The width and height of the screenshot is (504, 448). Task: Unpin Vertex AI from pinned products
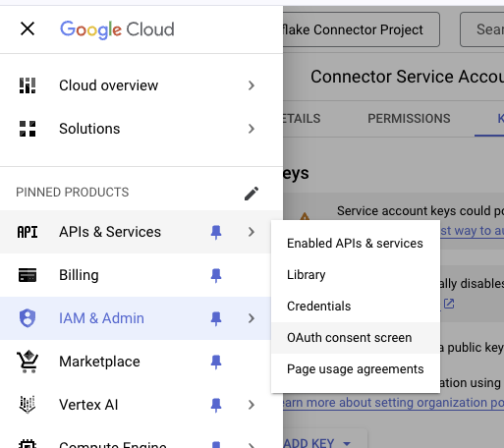pos(216,405)
